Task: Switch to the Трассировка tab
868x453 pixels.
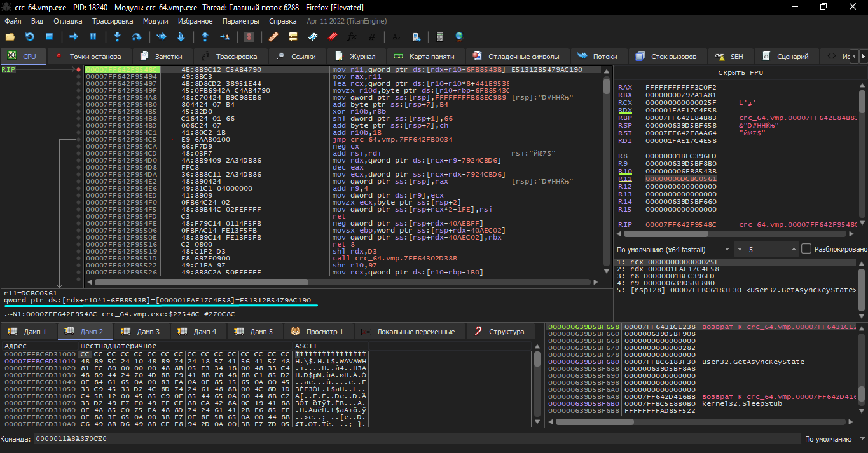Action: (x=230, y=57)
